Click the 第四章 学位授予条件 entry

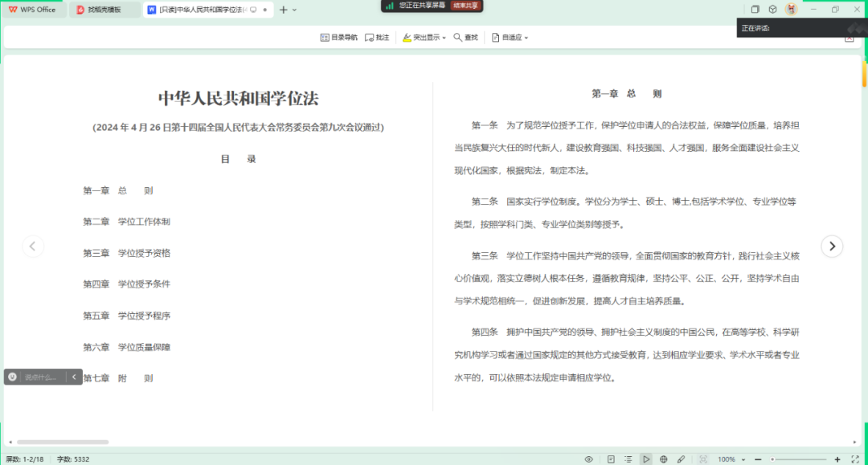(127, 284)
